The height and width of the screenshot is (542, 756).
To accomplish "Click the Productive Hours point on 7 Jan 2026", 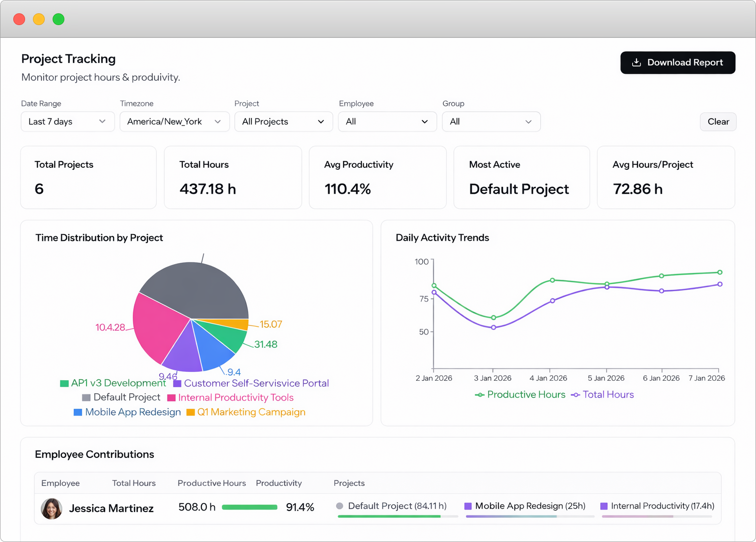I will coord(720,272).
